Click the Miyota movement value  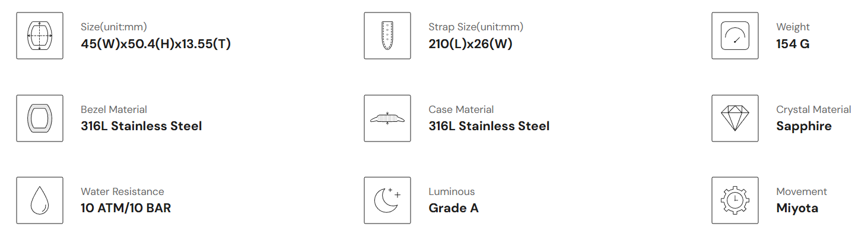[797, 208]
